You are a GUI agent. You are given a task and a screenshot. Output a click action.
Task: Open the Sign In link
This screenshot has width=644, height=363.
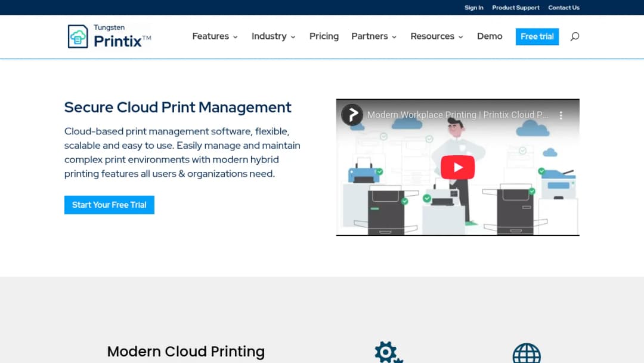(x=473, y=7)
